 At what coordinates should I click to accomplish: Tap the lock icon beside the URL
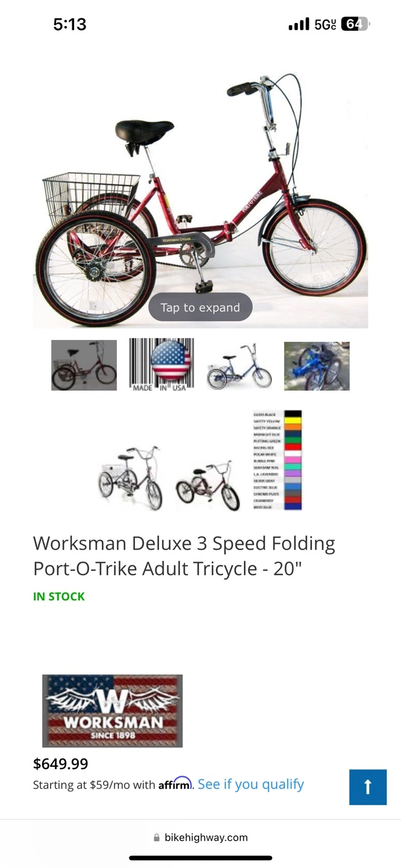click(x=157, y=837)
